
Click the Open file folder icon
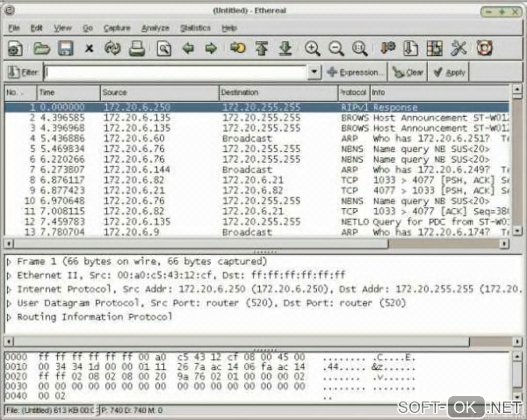[x=41, y=49]
